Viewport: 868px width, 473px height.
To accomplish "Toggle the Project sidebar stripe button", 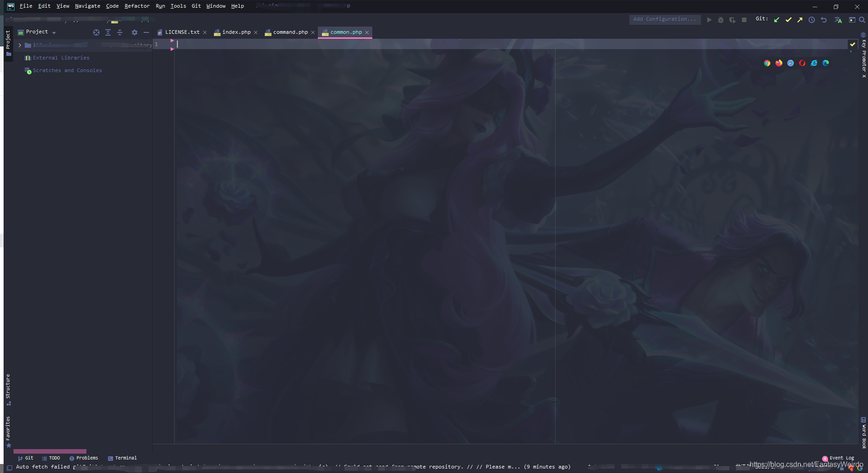I will coord(8,43).
